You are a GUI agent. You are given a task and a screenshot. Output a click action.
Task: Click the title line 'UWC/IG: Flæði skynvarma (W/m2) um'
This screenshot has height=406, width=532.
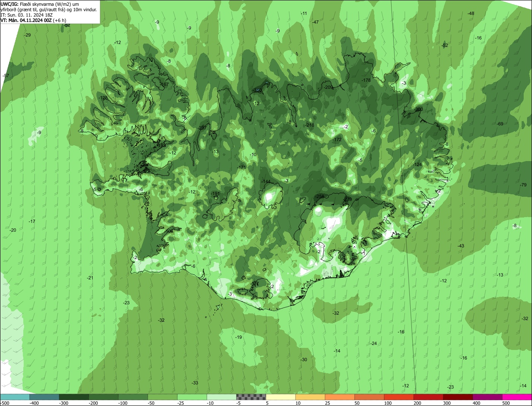pos(40,4)
